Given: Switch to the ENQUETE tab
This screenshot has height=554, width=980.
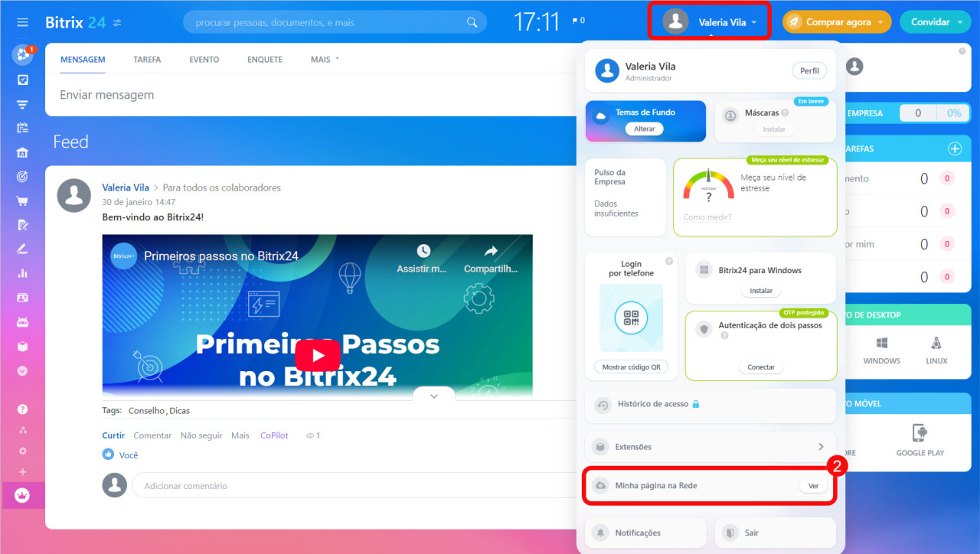Looking at the screenshot, I should [x=265, y=59].
